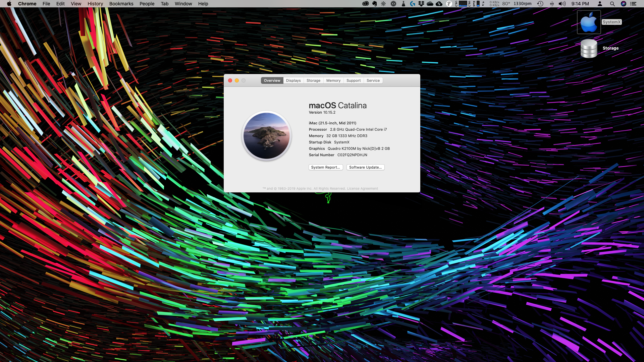Click the System Report button
This screenshot has width=644, height=362.
[325, 167]
